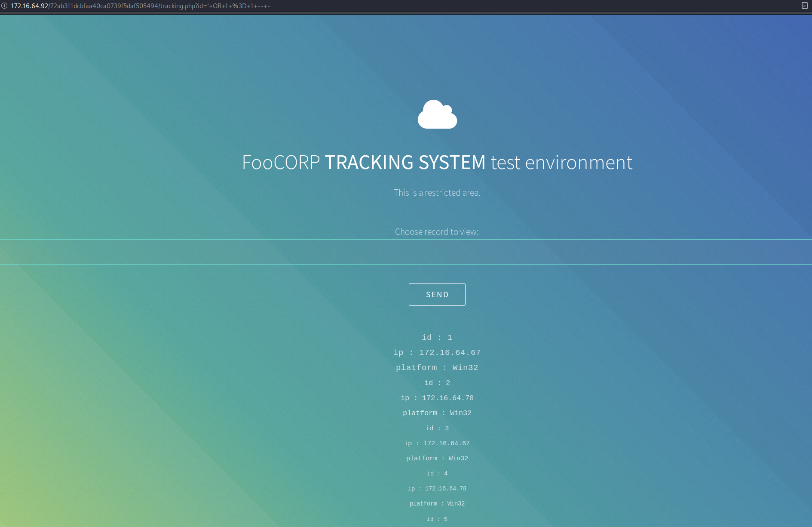Select text 'This is a restricted area.'
The height and width of the screenshot is (527, 812).
click(437, 193)
